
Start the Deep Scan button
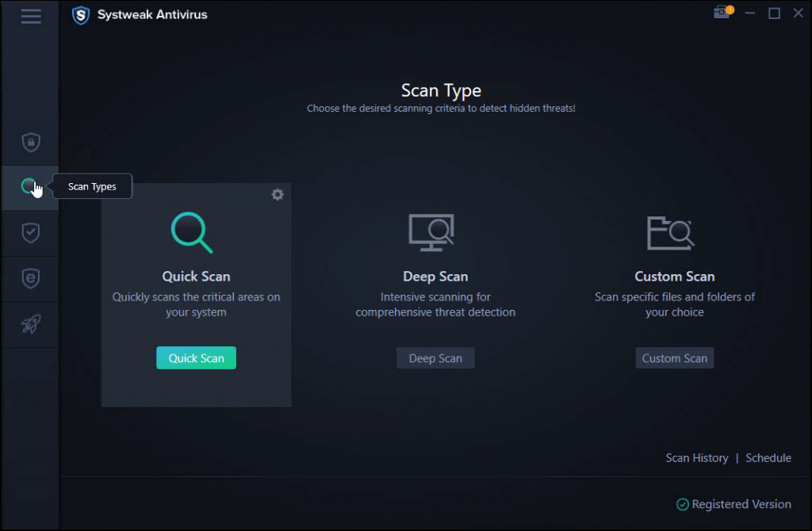tap(435, 358)
